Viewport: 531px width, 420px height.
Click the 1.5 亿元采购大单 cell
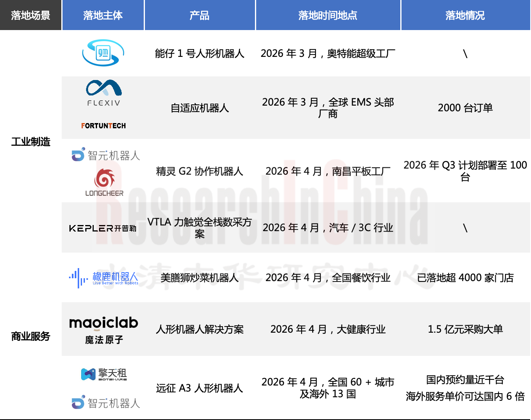(466, 329)
